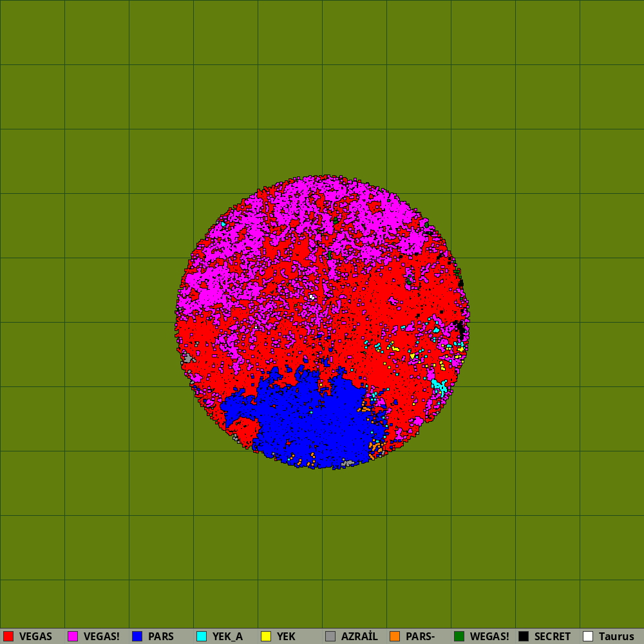Select the YEK legend label

pyautogui.click(x=286, y=637)
